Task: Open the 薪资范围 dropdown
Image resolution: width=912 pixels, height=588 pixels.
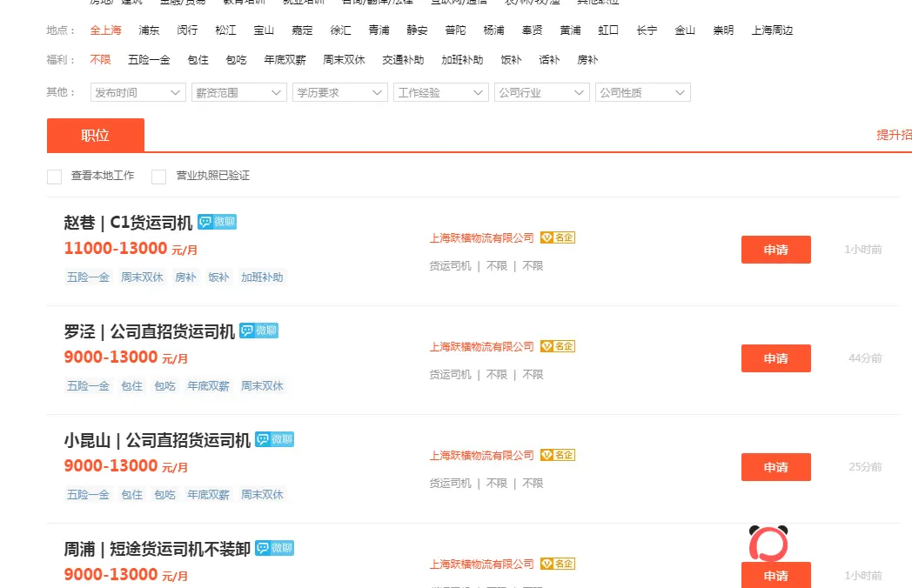Action: tap(239, 92)
